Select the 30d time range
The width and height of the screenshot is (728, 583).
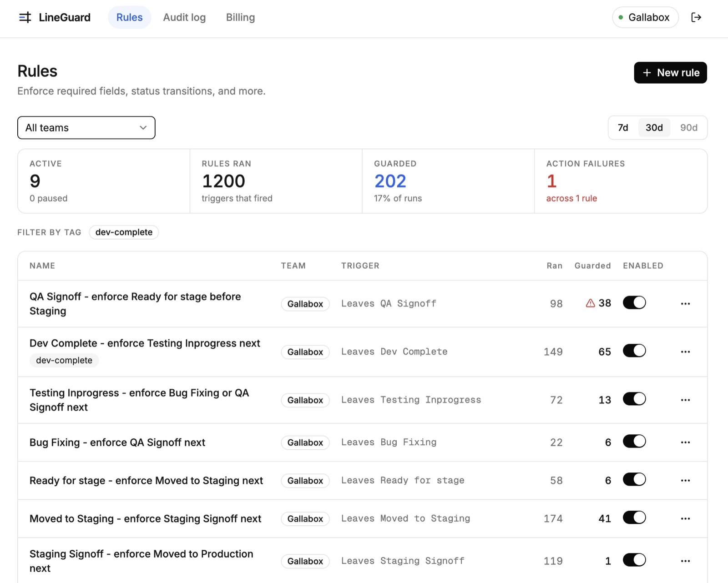click(x=654, y=128)
